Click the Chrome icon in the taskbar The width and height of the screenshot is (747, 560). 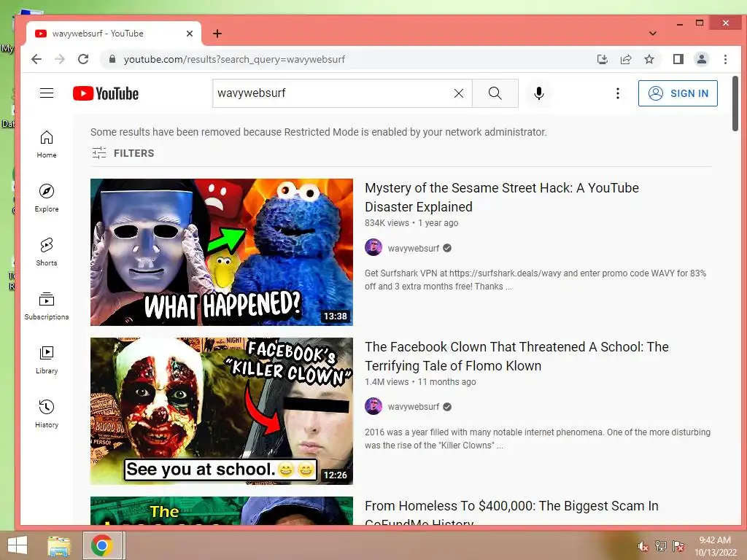tap(102, 545)
